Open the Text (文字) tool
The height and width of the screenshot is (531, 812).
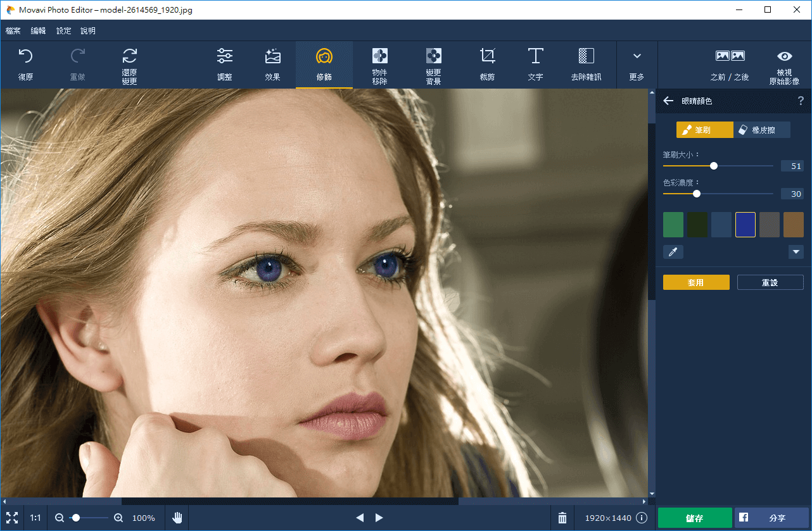click(x=535, y=65)
